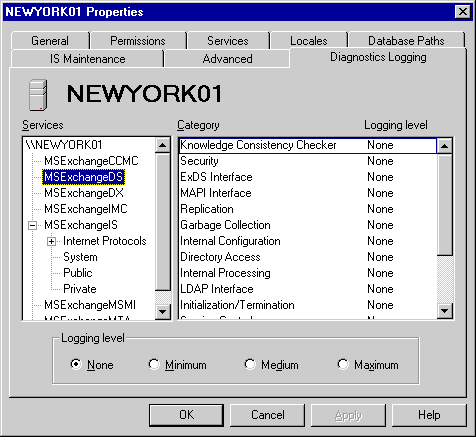Select MSExchangeDX in the Services tree
The image size is (476, 437).
pos(84,193)
